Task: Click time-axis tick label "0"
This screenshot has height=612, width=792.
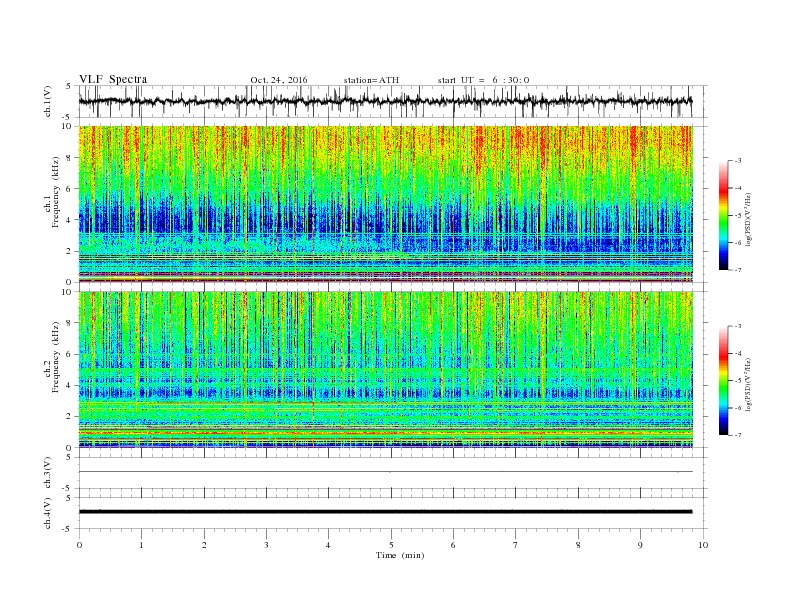Action: tap(79, 545)
